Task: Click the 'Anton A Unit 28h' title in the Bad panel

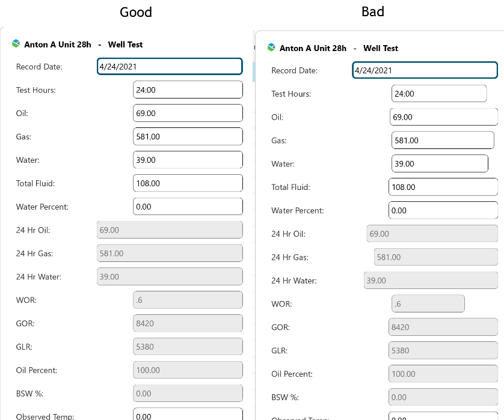Action: (313, 48)
